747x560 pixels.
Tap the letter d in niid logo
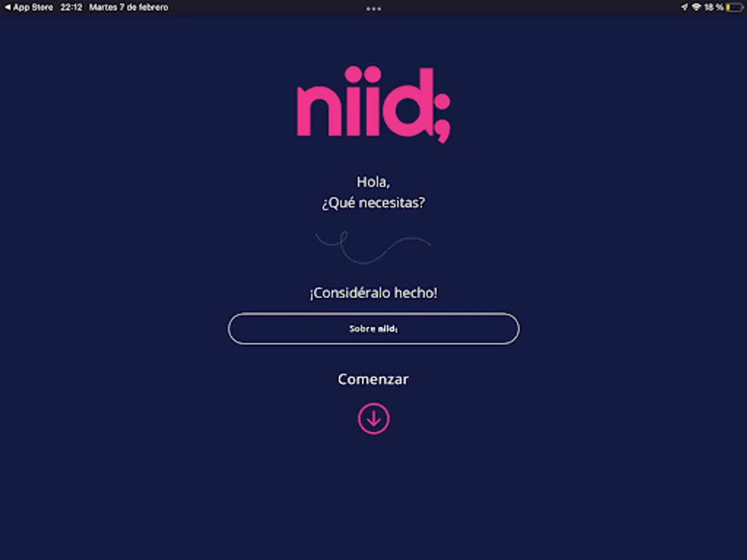pos(408,103)
